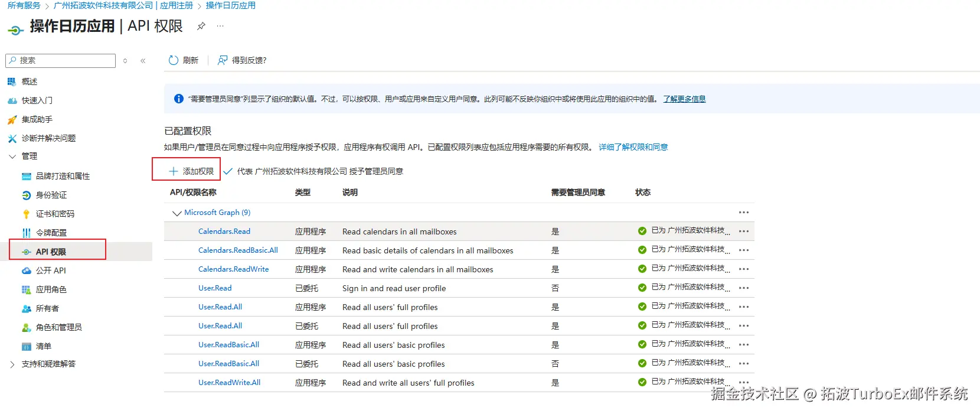Click the 诊断并解决问题 wrench icon
The height and width of the screenshot is (414, 980).
12,138
